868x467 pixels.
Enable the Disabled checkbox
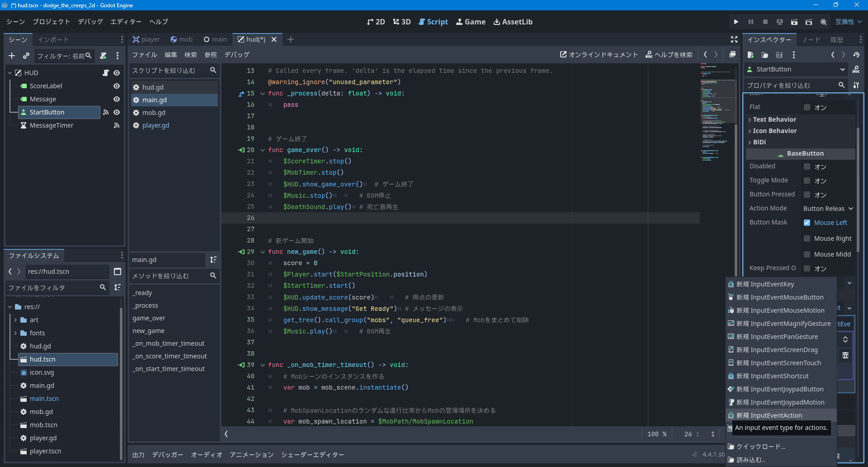[807, 167]
